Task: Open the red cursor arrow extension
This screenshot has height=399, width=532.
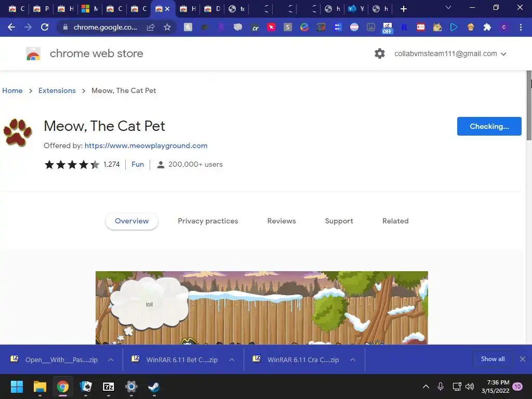Action: 271,27
